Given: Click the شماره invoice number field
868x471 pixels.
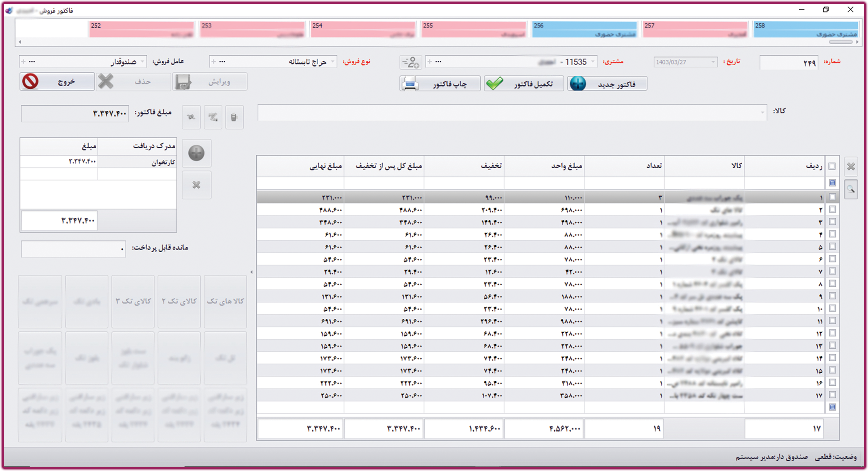Looking at the screenshot, I should (789, 63).
